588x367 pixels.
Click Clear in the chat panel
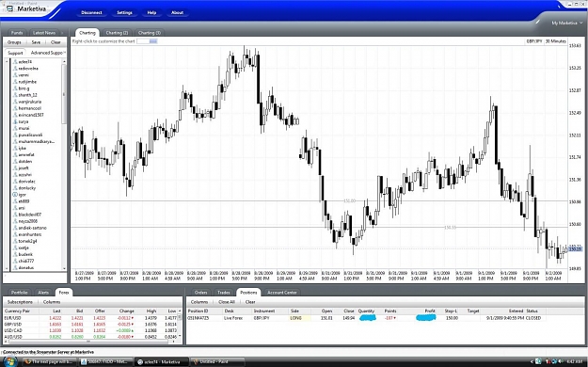56,42
